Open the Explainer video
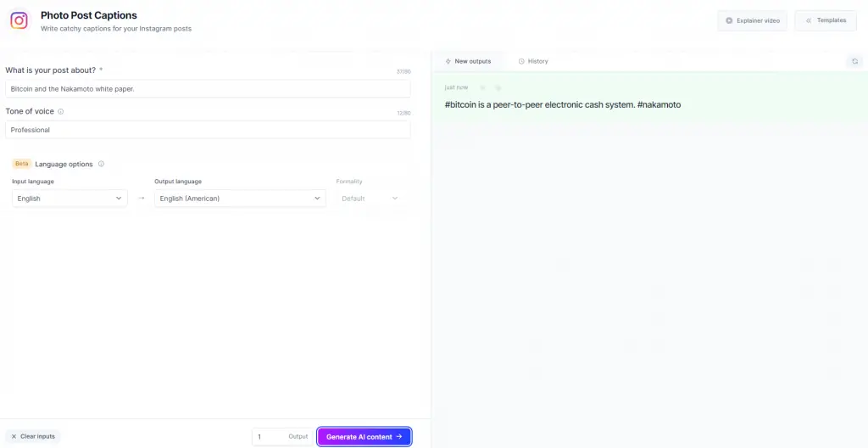The height and width of the screenshot is (448, 868). (753, 20)
